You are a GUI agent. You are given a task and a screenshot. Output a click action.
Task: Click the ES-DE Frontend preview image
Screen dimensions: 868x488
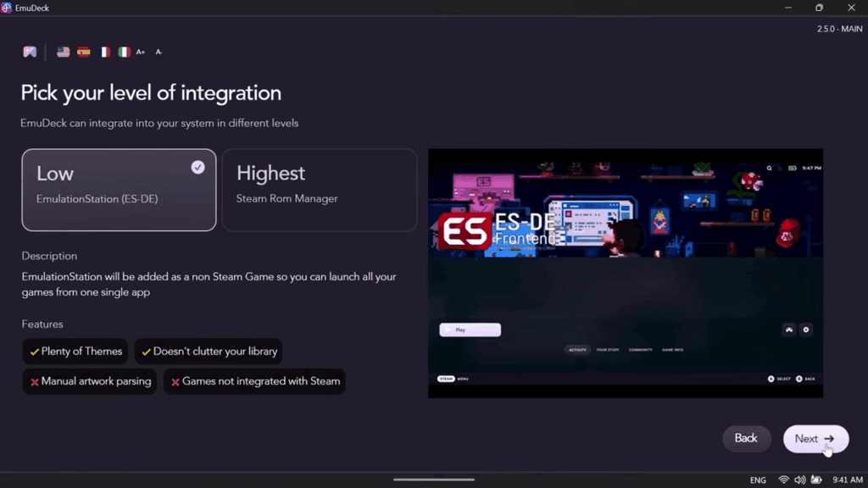pyautogui.click(x=625, y=273)
